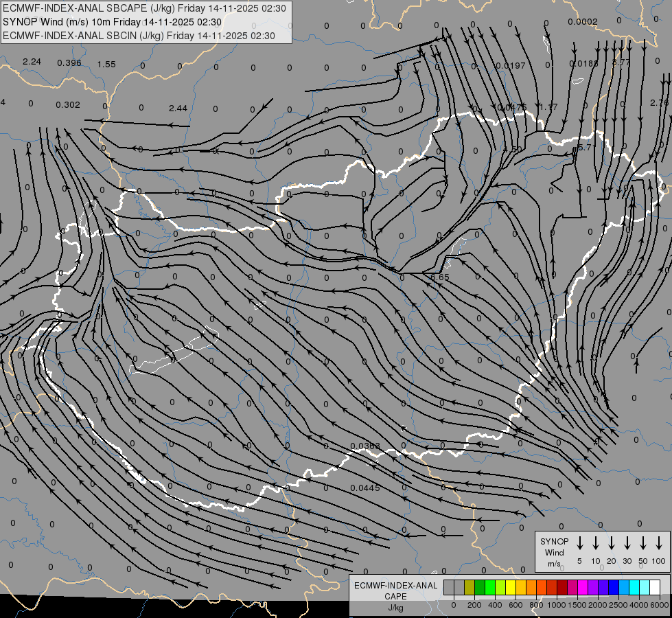Image resolution: width=672 pixels, height=618 pixels.
Task: Pick the maroon swatch after 1000 tick
Action: coord(562,587)
